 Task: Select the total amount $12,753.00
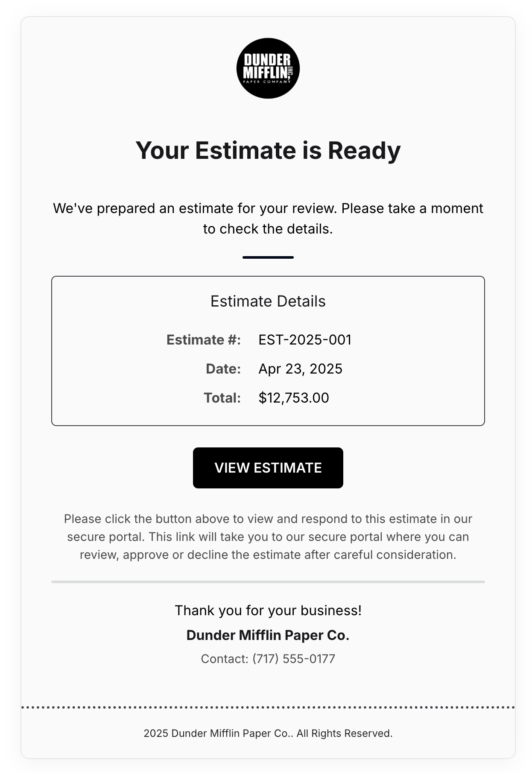click(293, 397)
